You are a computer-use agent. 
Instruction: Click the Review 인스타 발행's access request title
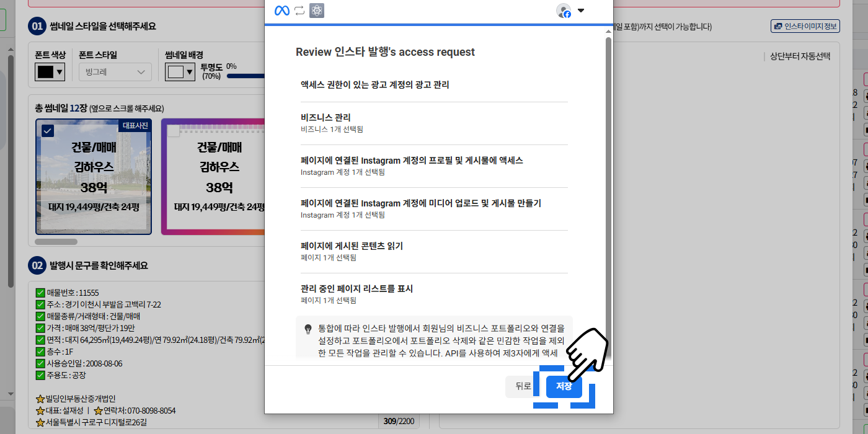tap(385, 52)
